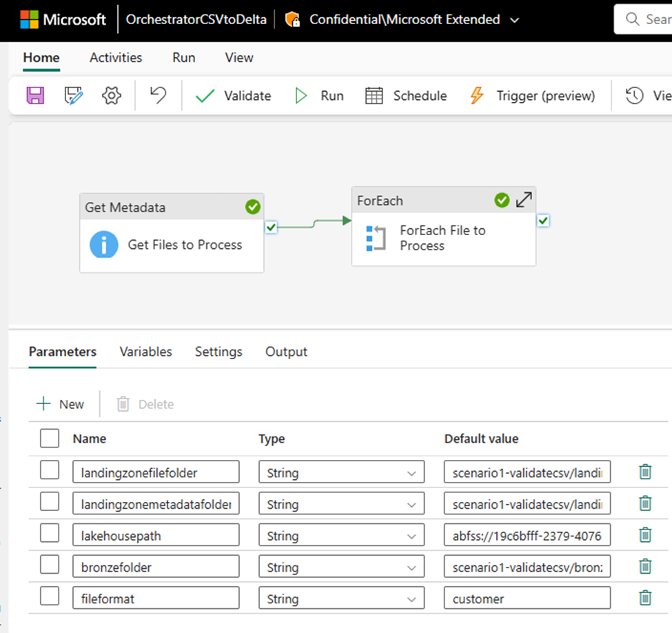Click the Schedule calendar button

pyautogui.click(x=406, y=96)
